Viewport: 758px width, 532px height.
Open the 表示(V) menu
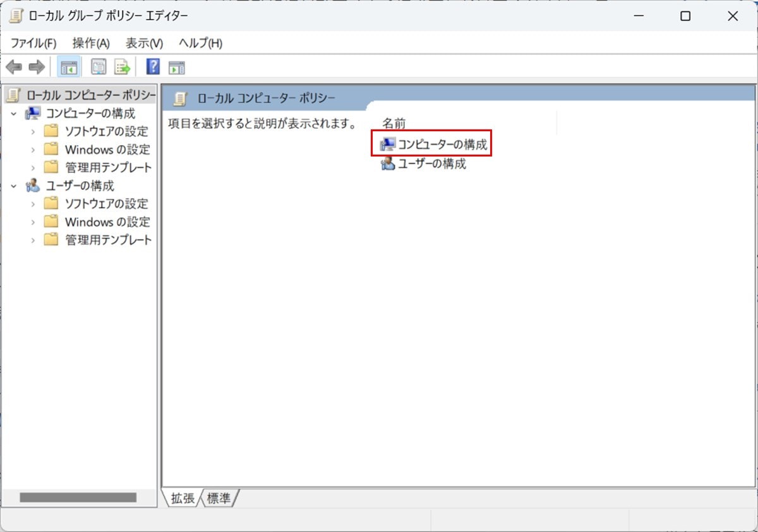point(144,43)
